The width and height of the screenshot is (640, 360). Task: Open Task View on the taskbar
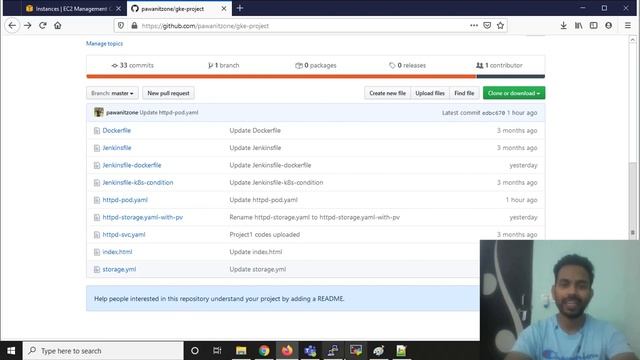pos(217,351)
